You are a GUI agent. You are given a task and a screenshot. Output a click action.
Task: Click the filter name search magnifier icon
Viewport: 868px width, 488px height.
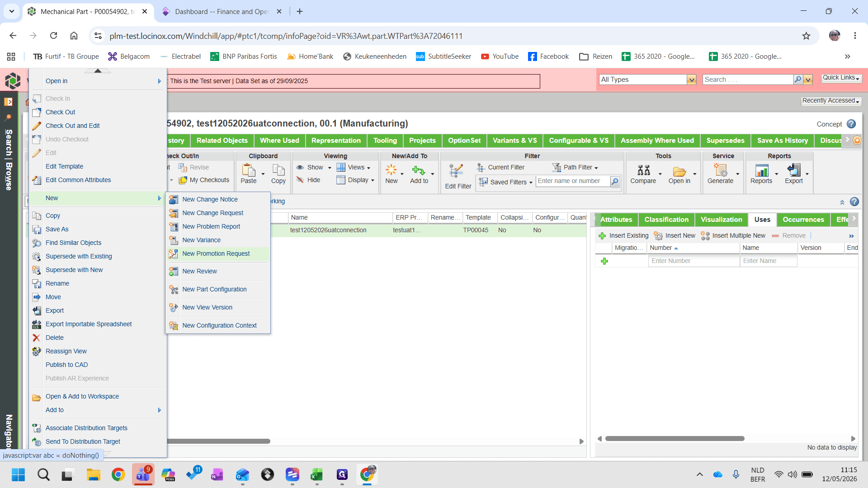click(614, 181)
